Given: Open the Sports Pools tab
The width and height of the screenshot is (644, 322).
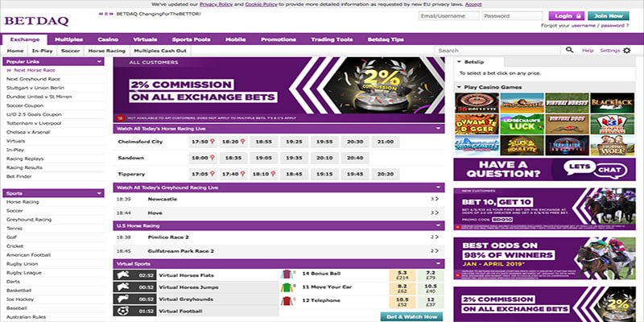Looking at the screenshot, I should coord(191,39).
